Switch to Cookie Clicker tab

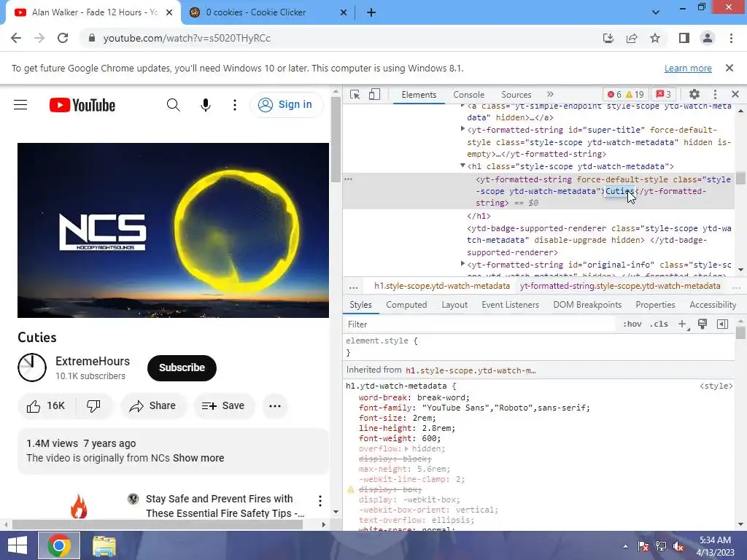tap(268, 12)
